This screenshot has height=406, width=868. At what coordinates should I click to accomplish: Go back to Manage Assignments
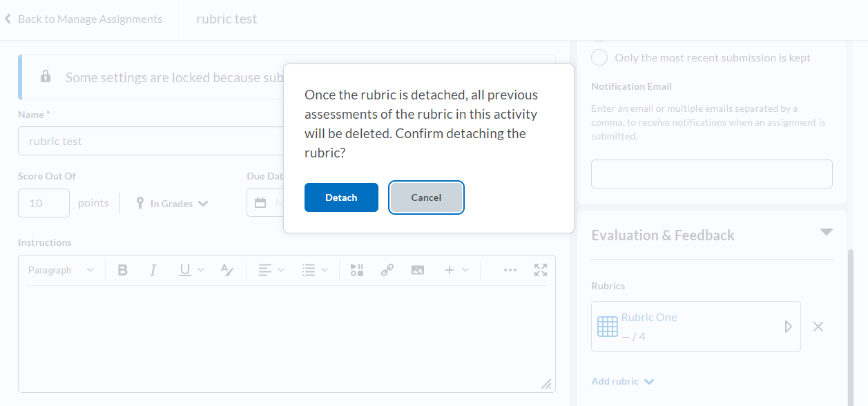pos(84,19)
